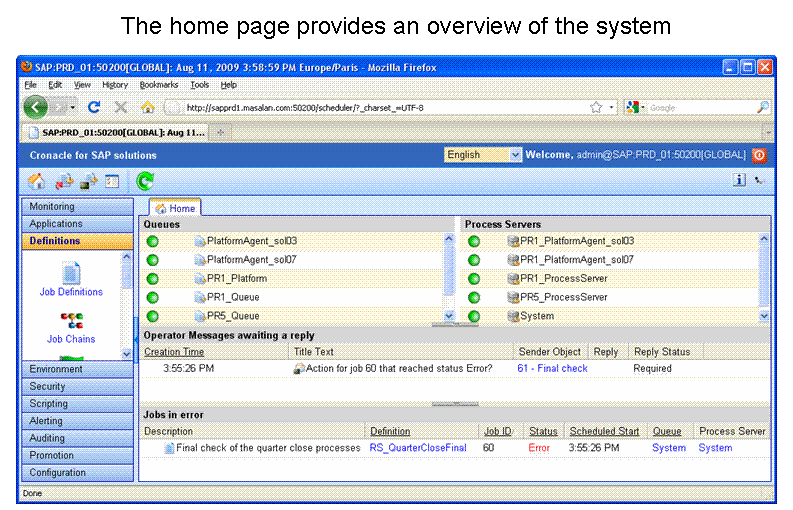Expand the Applications section

[77, 224]
